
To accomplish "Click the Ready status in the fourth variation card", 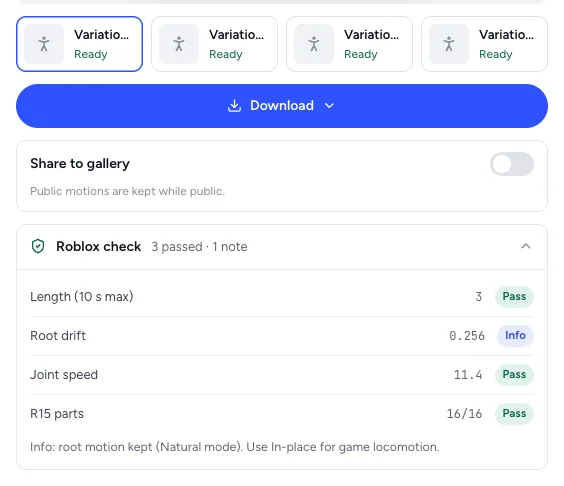I will click(496, 54).
